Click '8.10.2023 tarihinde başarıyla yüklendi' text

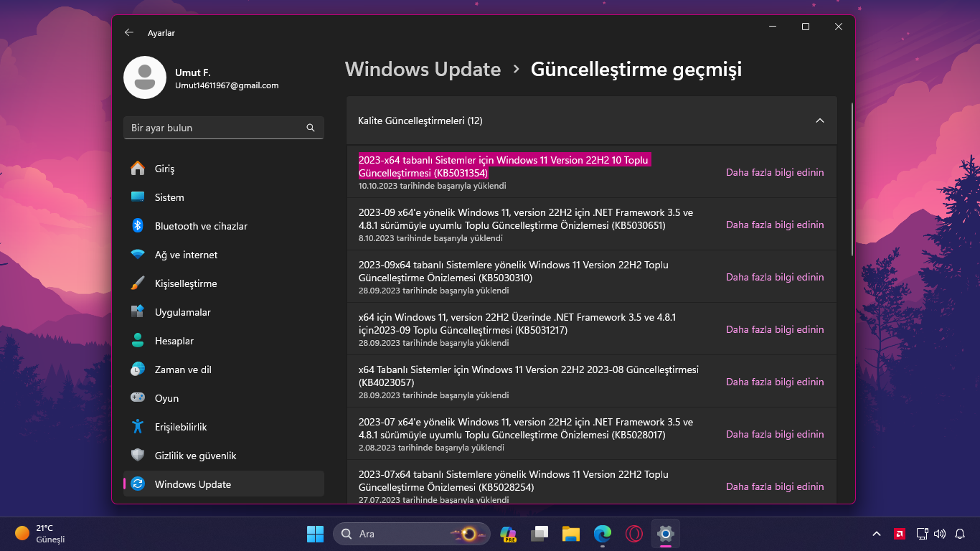pos(430,238)
